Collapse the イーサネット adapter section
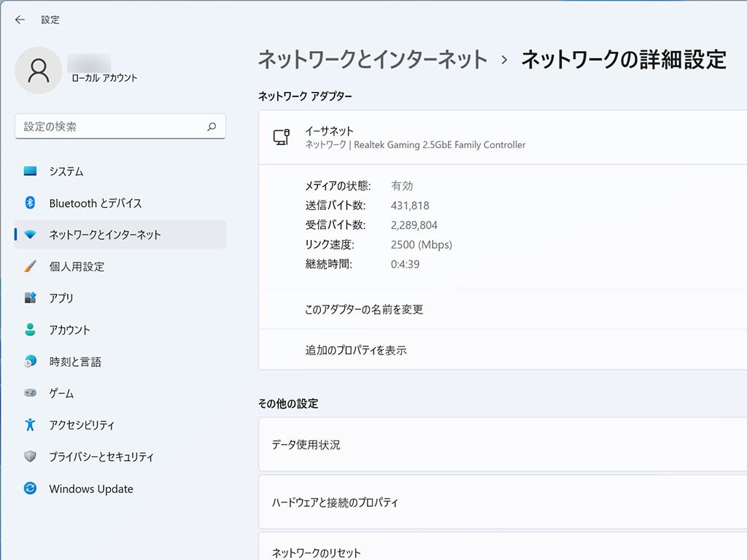The image size is (747, 560). 511,137
